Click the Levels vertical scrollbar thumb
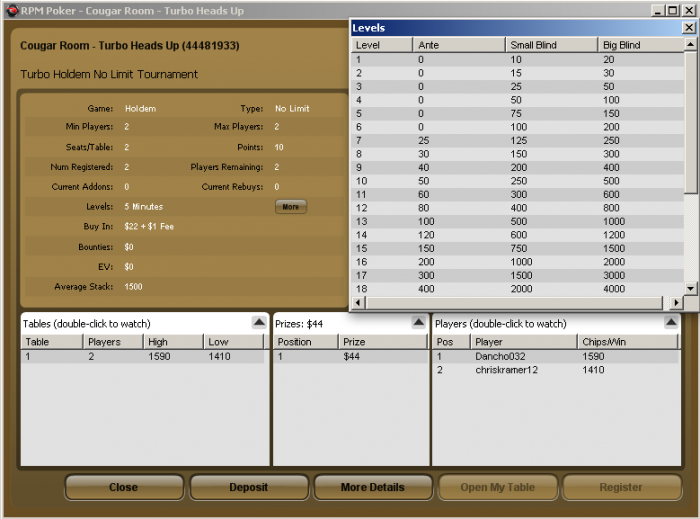700x519 pixels. click(690, 122)
